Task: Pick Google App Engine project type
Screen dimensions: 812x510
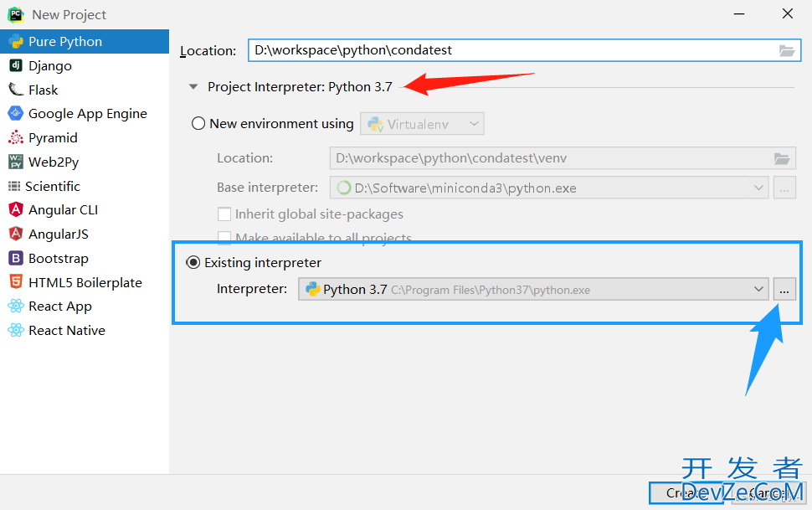Action: click(x=85, y=114)
